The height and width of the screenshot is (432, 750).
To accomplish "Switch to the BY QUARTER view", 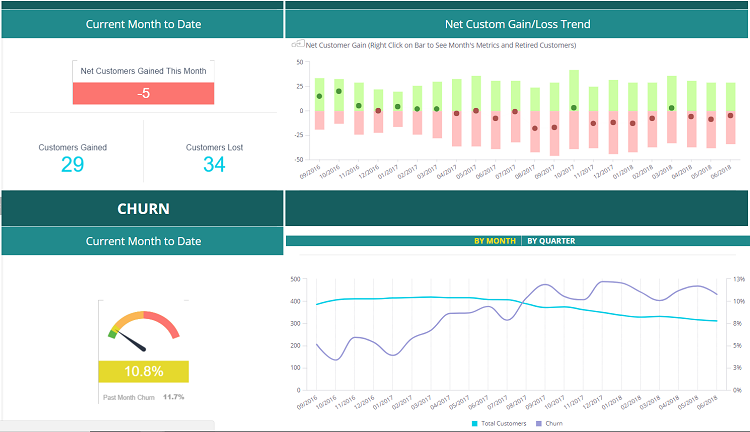I will (551, 241).
